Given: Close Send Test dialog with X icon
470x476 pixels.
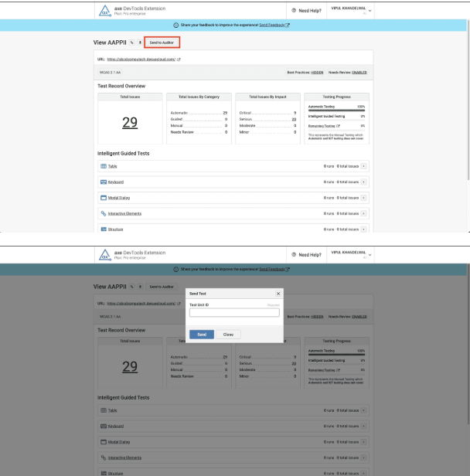Looking at the screenshot, I should 278,294.
